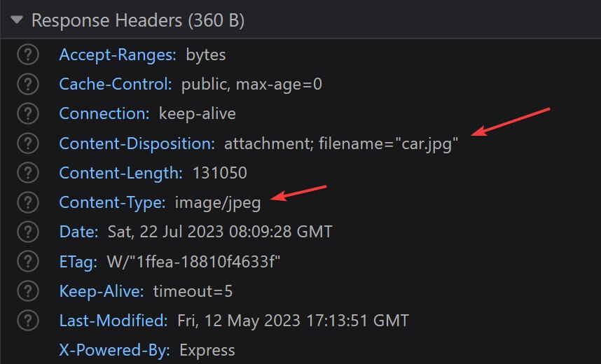Click the ETag value text
Image resolution: width=601 pixels, height=364 pixels.
(x=193, y=262)
